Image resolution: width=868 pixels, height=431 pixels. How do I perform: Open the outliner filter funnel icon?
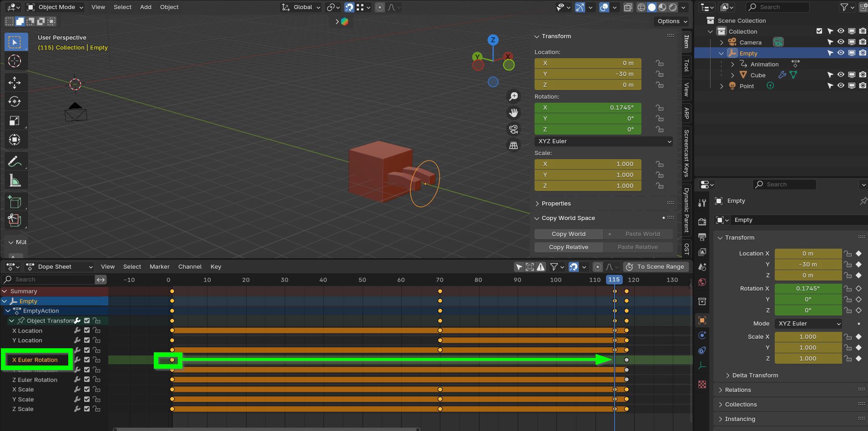click(845, 7)
